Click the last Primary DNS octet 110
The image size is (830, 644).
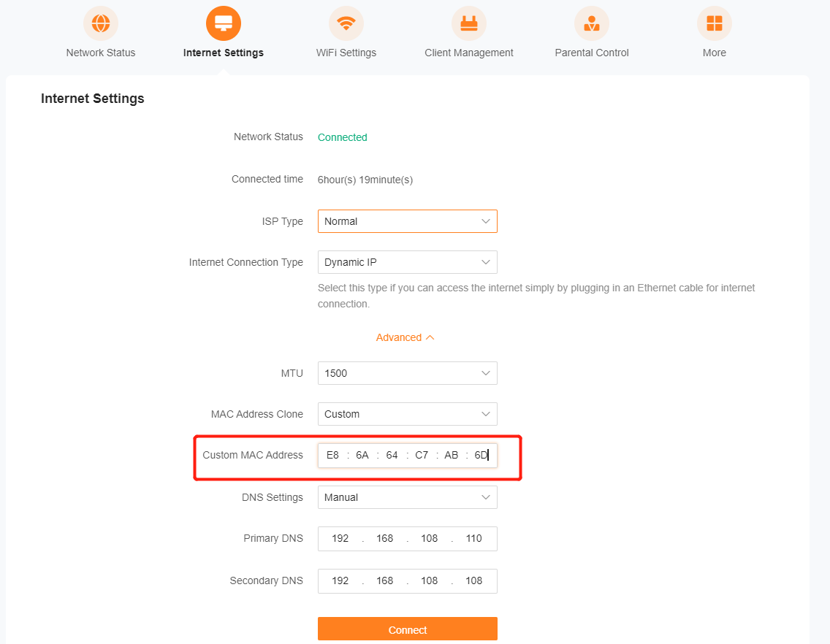[x=473, y=538]
